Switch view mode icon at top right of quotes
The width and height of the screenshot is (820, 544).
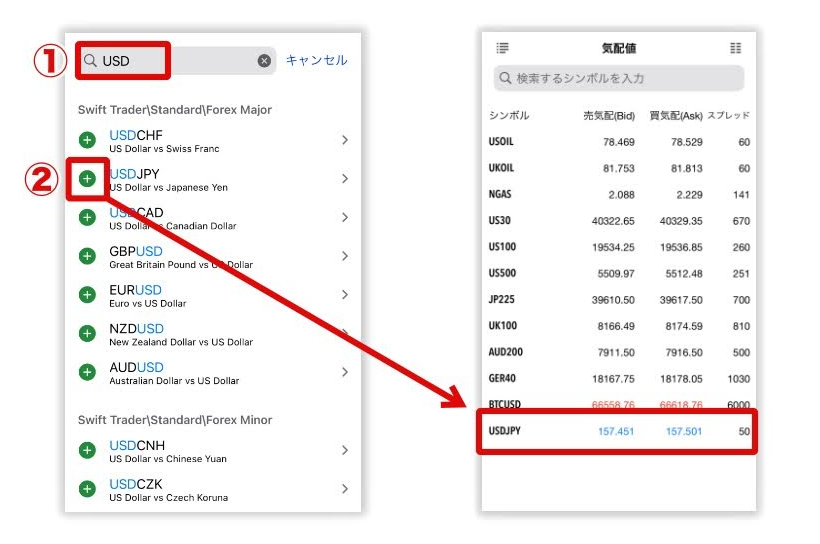[x=736, y=48]
